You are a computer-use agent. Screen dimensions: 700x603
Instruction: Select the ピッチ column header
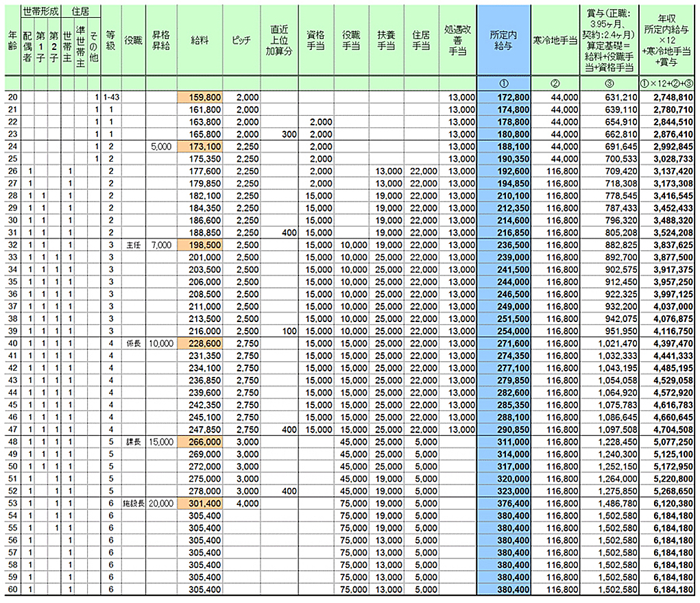pyautogui.click(x=243, y=40)
